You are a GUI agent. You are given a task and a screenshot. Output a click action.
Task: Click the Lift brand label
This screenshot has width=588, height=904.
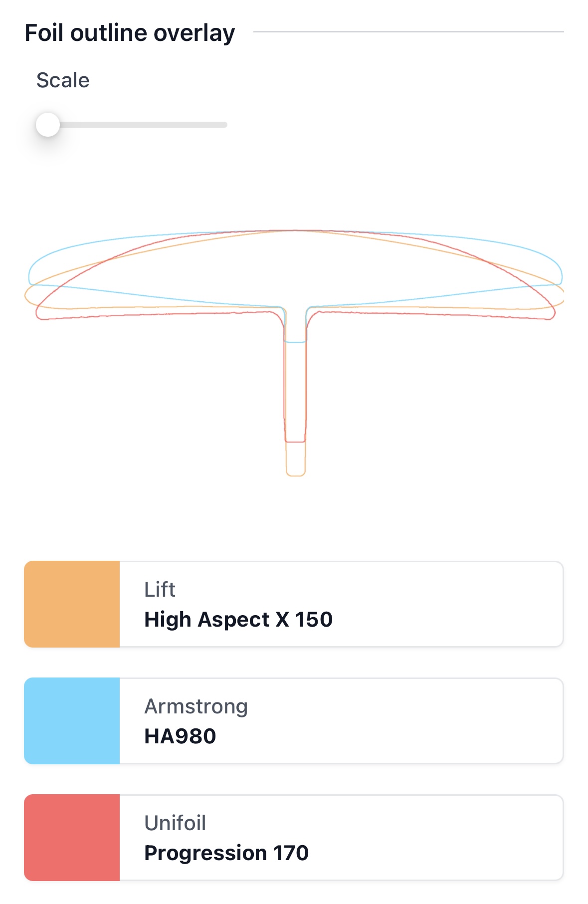(160, 590)
